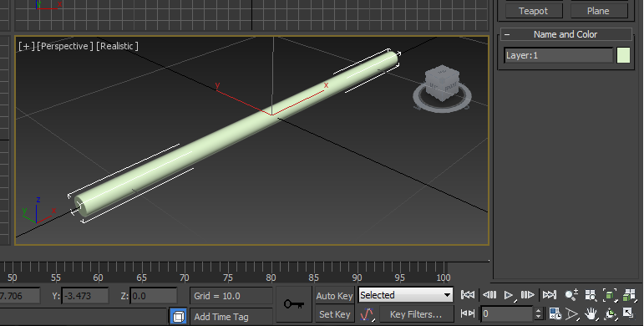Open the Realistic shading menu
This screenshot has height=326, width=644.
tap(118, 46)
